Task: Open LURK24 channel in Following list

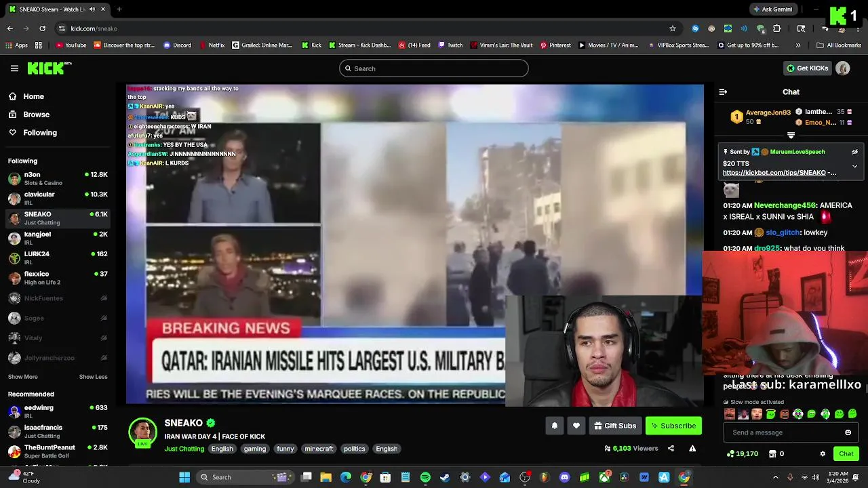Action: pyautogui.click(x=58, y=258)
